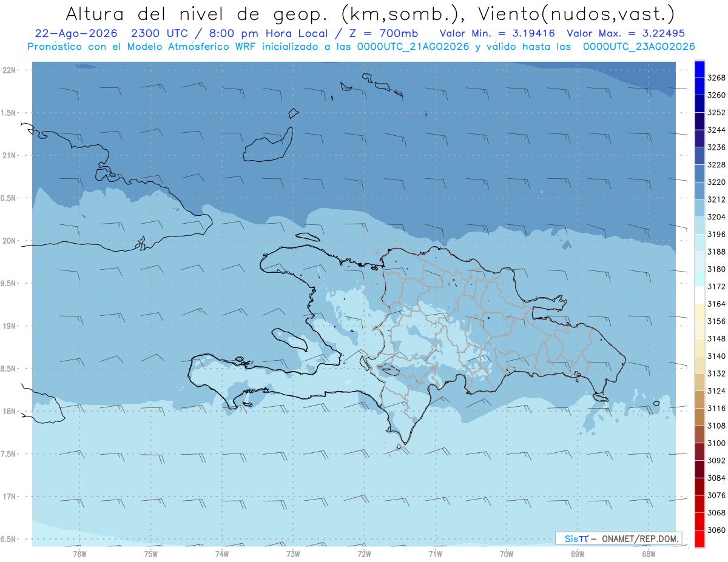
Task: Click the '3268' legend value
Action: click(x=716, y=78)
